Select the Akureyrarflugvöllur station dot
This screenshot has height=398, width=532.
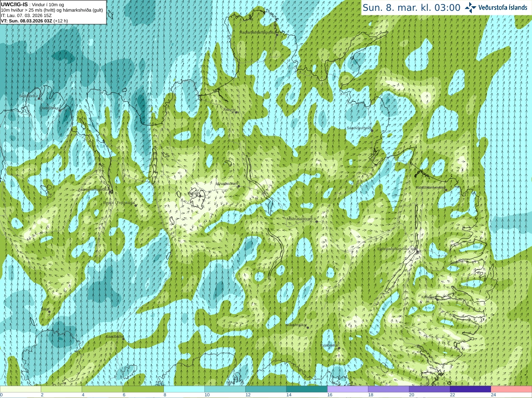(110, 192)
